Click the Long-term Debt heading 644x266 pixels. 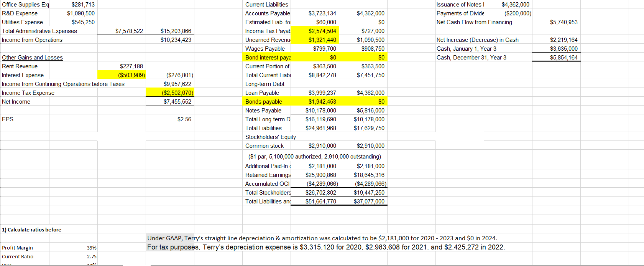(265, 84)
